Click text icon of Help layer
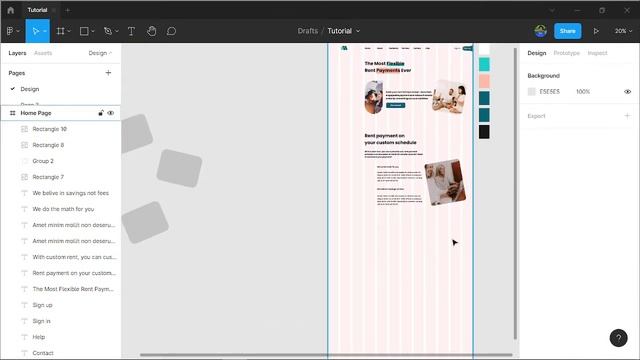Viewport: 640px width, 360px height. [x=24, y=337]
